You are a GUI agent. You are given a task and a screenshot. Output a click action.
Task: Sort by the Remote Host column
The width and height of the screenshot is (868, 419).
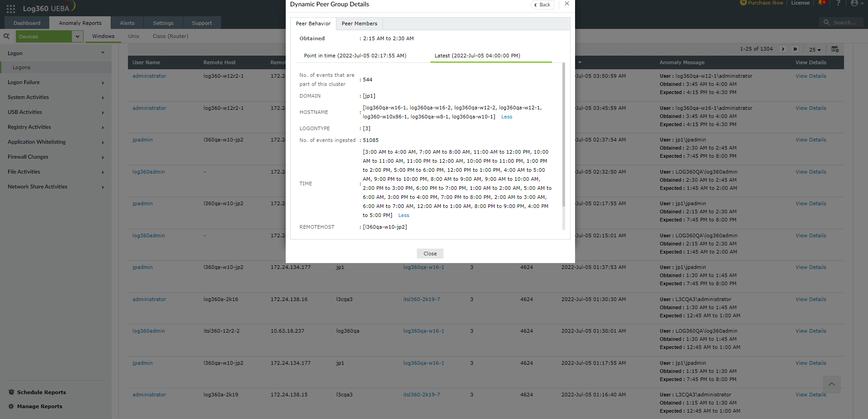click(x=219, y=62)
